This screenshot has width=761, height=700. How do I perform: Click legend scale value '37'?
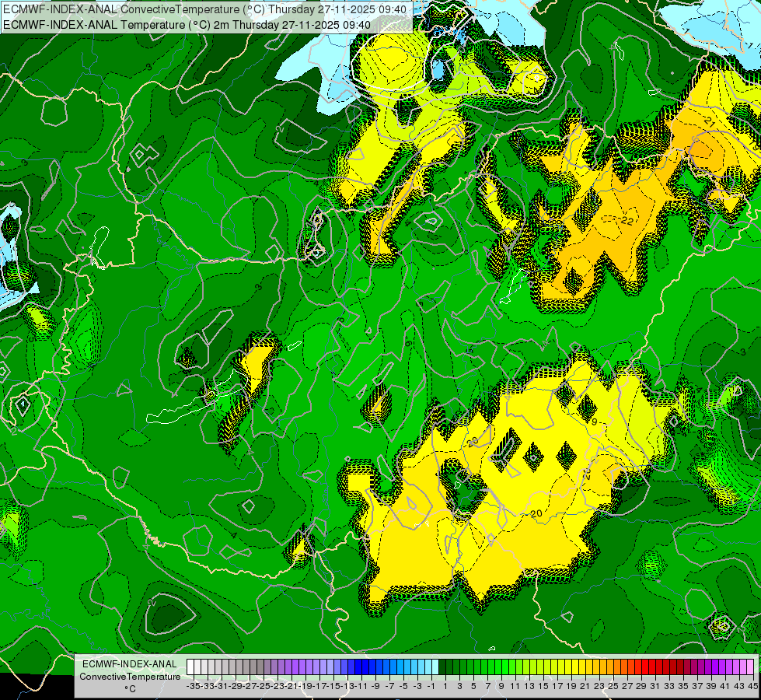(697, 686)
